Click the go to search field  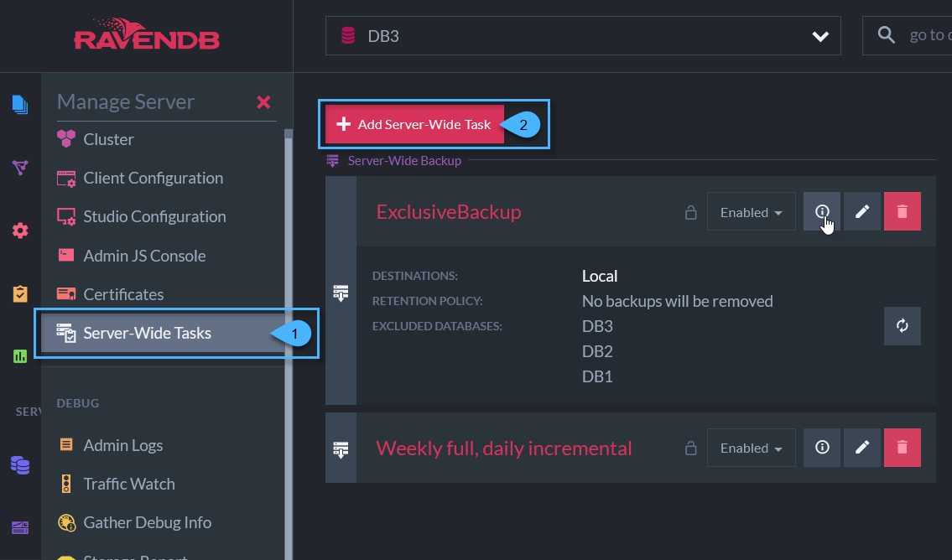[907, 36]
